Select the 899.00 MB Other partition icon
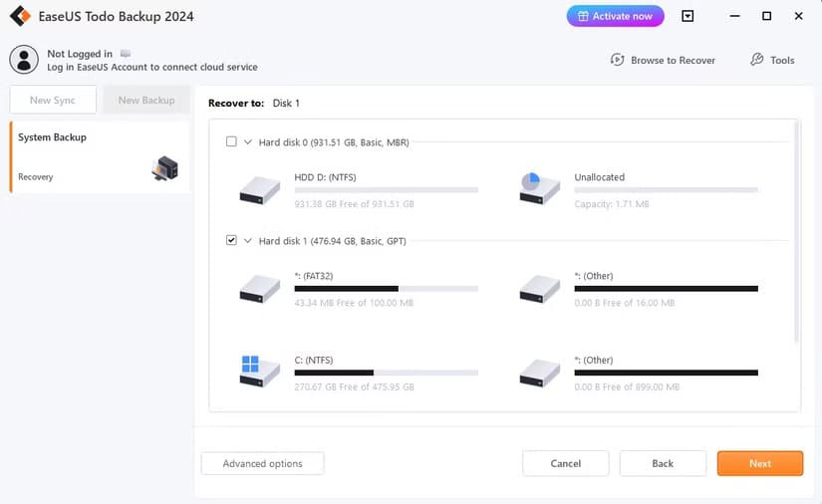 tap(539, 374)
